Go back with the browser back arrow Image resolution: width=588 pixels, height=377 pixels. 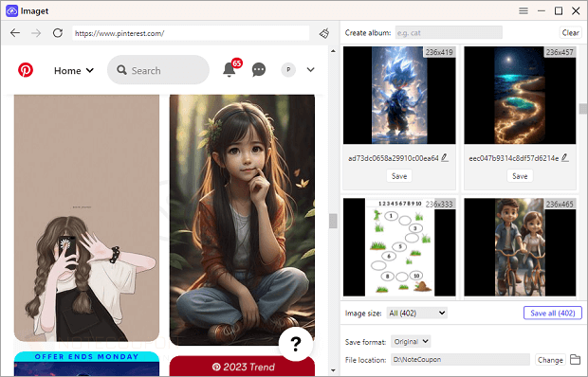click(15, 33)
